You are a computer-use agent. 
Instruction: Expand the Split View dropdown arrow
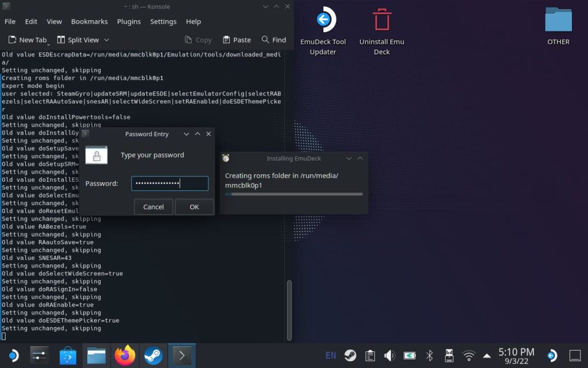pyautogui.click(x=106, y=40)
